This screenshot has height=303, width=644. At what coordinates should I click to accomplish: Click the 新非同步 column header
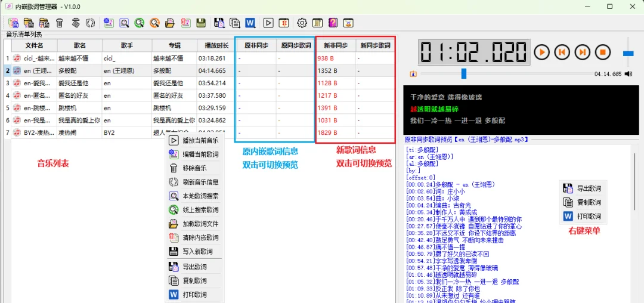coord(336,45)
